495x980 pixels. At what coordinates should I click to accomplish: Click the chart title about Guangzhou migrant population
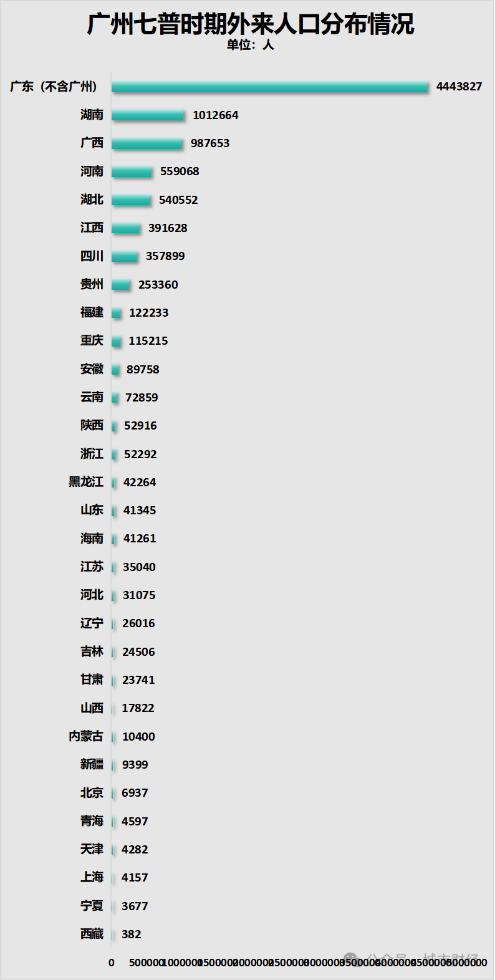(250, 24)
